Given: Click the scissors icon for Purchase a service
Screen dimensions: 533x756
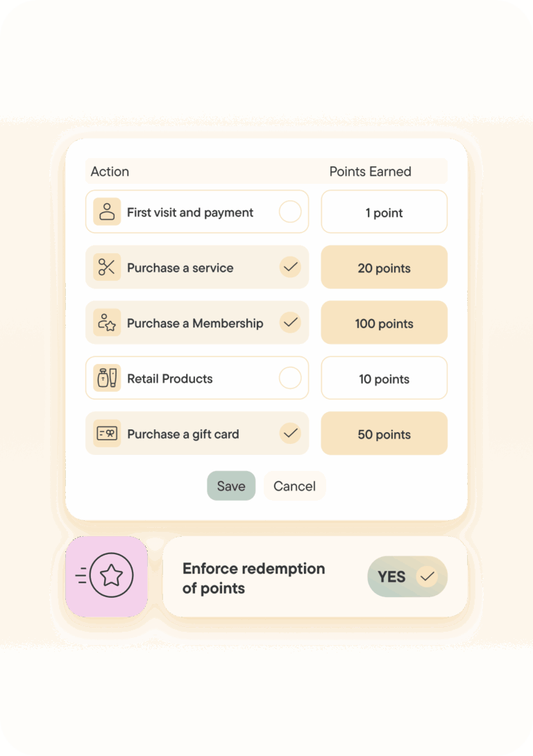Looking at the screenshot, I should tap(107, 268).
